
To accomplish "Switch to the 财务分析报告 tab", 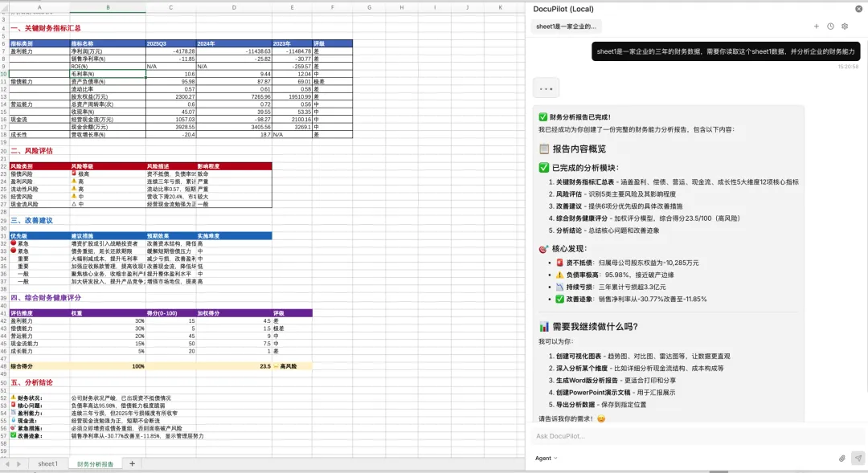I will click(96, 463).
